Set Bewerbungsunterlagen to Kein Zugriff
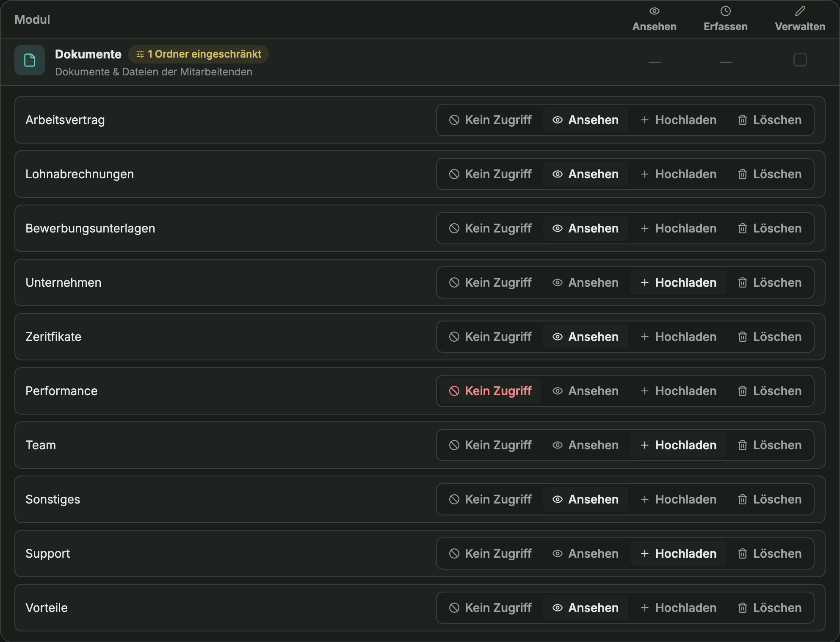 [x=490, y=228]
